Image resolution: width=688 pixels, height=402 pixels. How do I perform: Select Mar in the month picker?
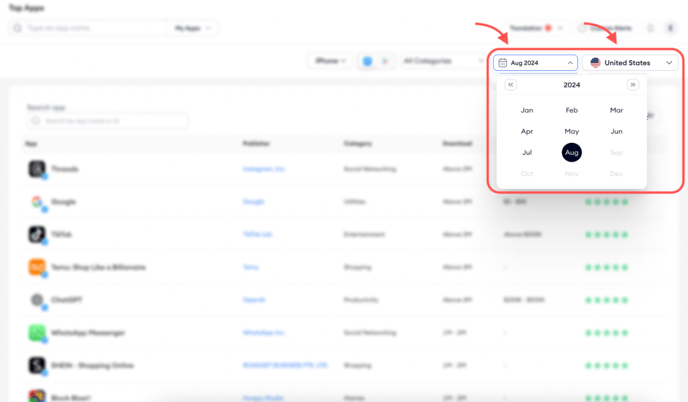[x=616, y=110]
